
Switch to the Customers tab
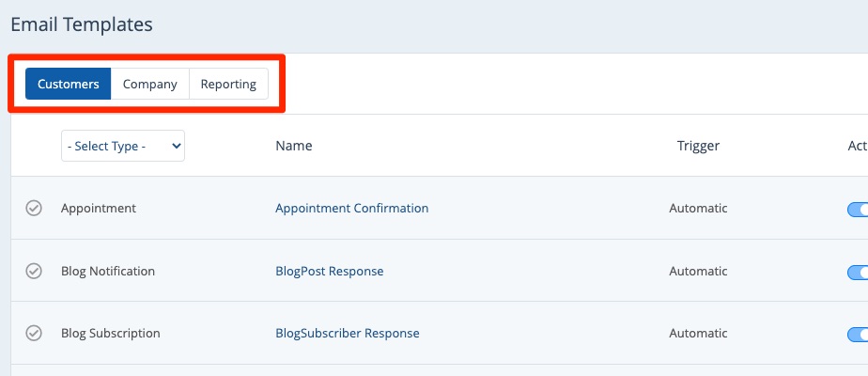pos(69,84)
